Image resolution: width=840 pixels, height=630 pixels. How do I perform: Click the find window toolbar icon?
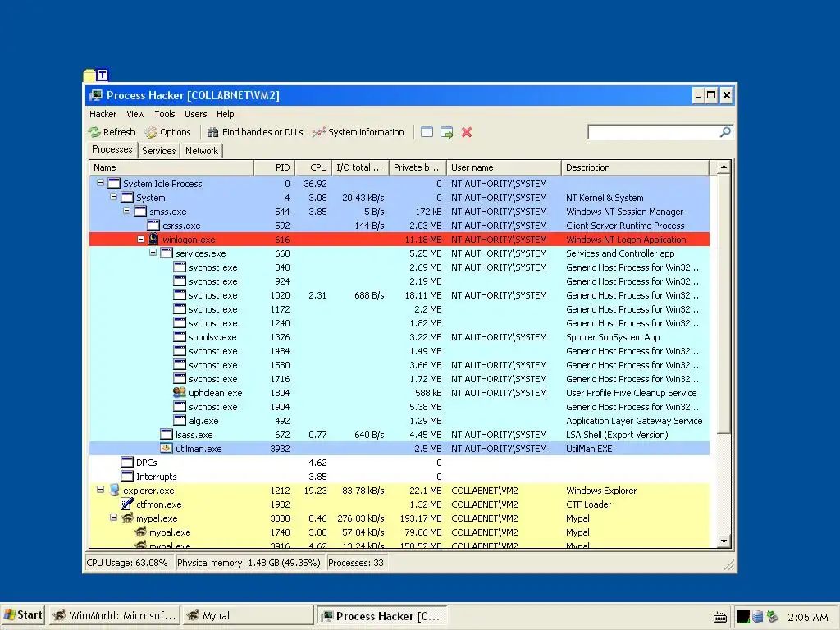point(427,132)
